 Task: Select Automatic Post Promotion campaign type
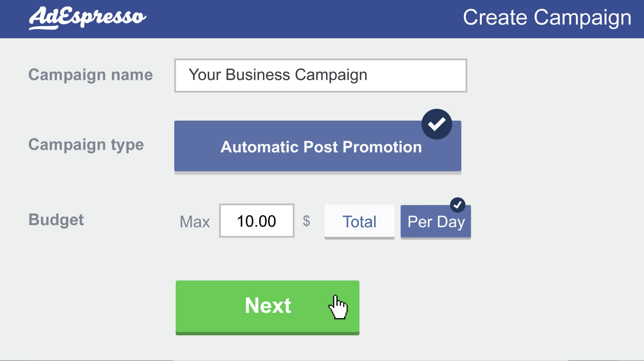click(318, 147)
